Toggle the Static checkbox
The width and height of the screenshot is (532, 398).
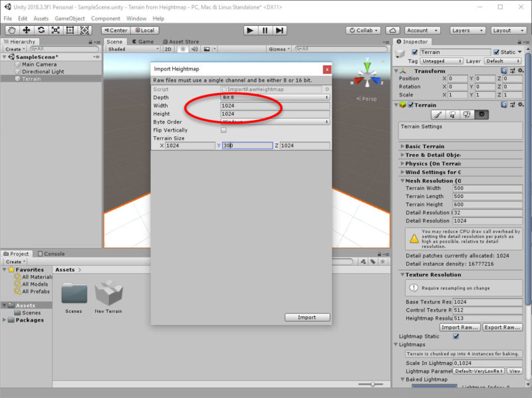[496, 52]
